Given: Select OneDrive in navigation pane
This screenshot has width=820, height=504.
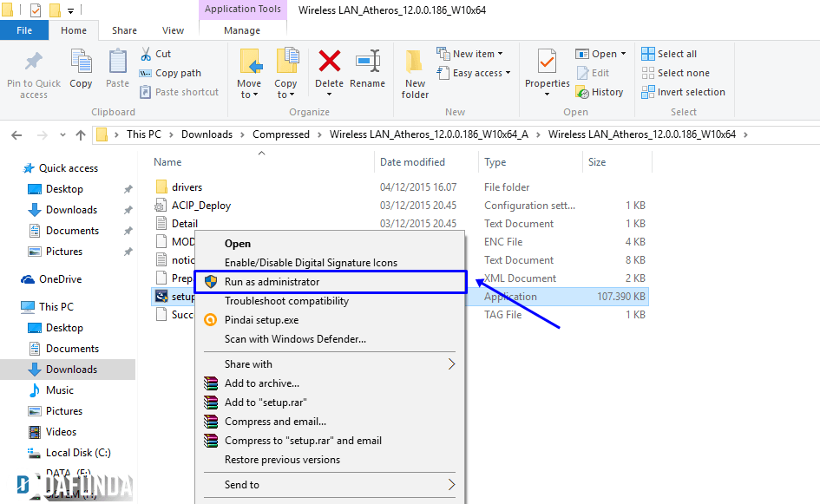Looking at the screenshot, I should click(60, 279).
